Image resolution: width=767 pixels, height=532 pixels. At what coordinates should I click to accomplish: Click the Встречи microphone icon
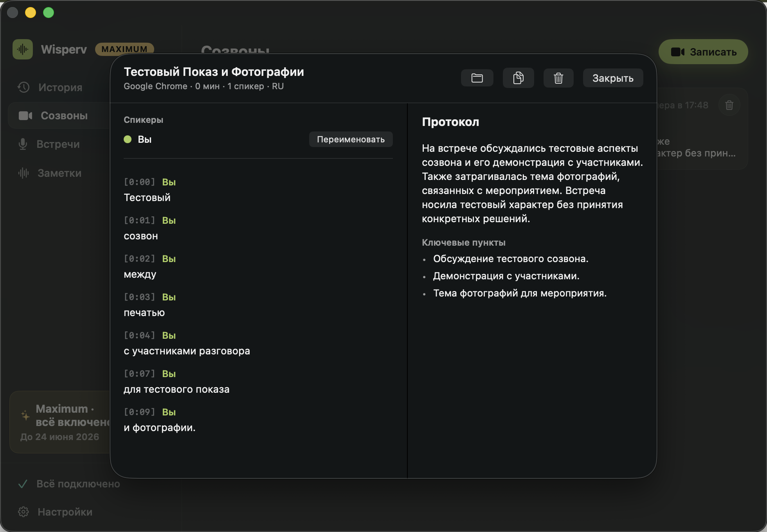(23, 144)
